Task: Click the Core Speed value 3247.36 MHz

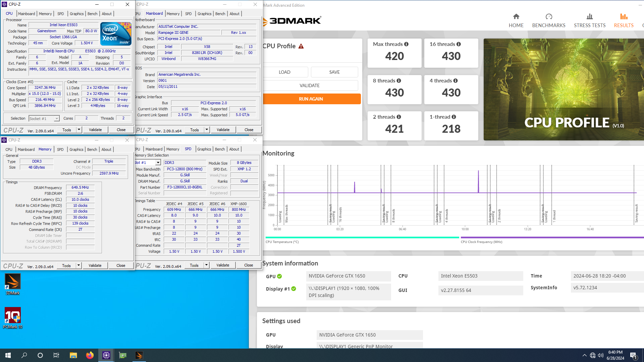Action: coord(45,88)
